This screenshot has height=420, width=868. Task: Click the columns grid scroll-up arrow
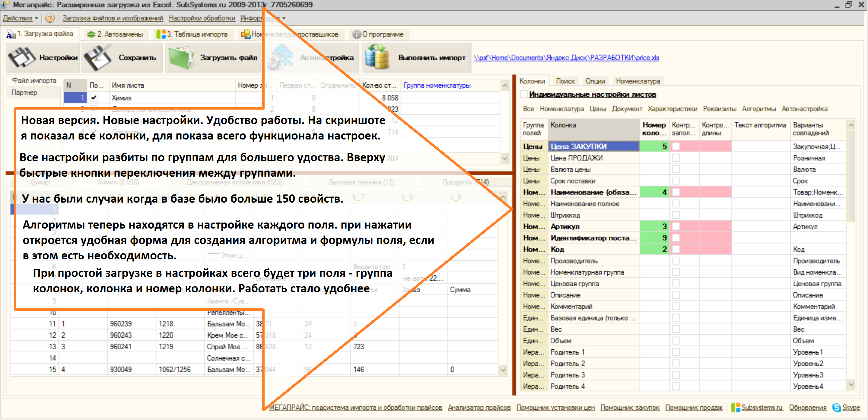(851, 125)
